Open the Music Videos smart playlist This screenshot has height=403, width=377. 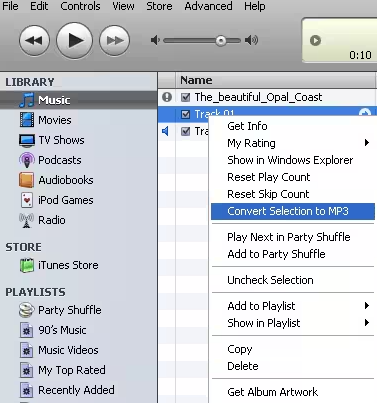pyautogui.click(x=59, y=350)
